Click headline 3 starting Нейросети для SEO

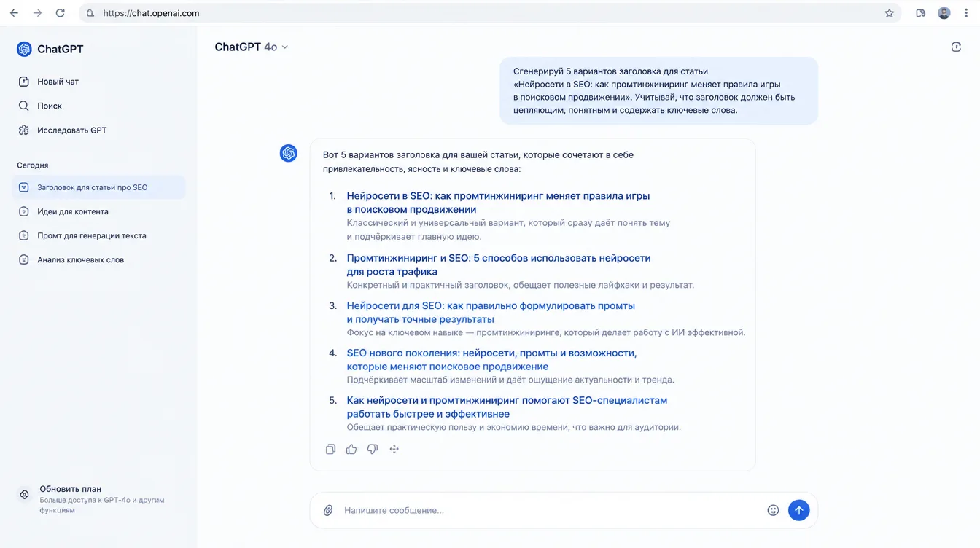(x=491, y=312)
